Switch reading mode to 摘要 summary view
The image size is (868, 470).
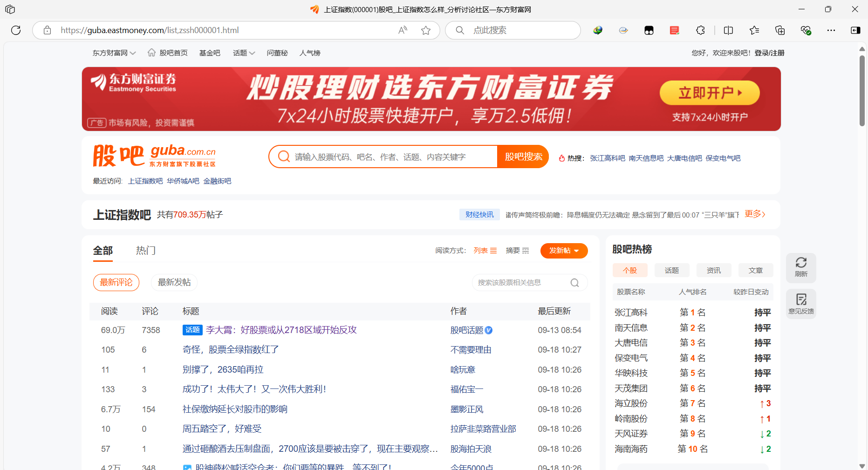(x=517, y=251)
